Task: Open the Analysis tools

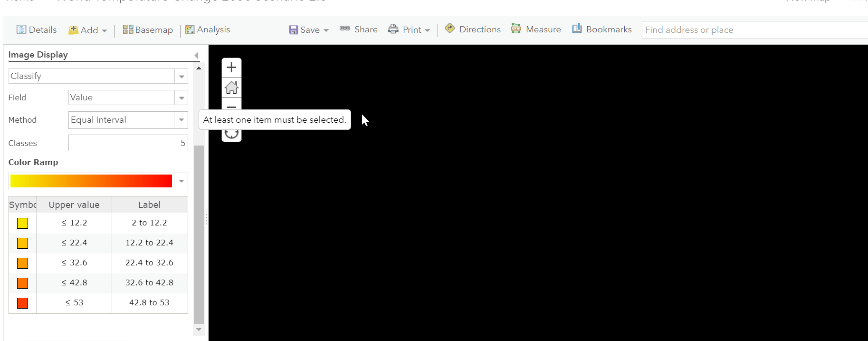Action: click(x=208, y=29)
